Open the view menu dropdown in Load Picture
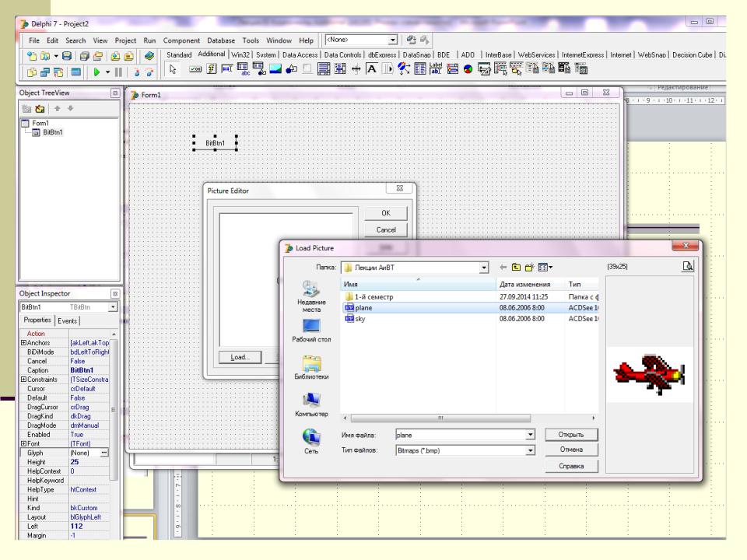 pyautogui.click(x=545, y=267)
